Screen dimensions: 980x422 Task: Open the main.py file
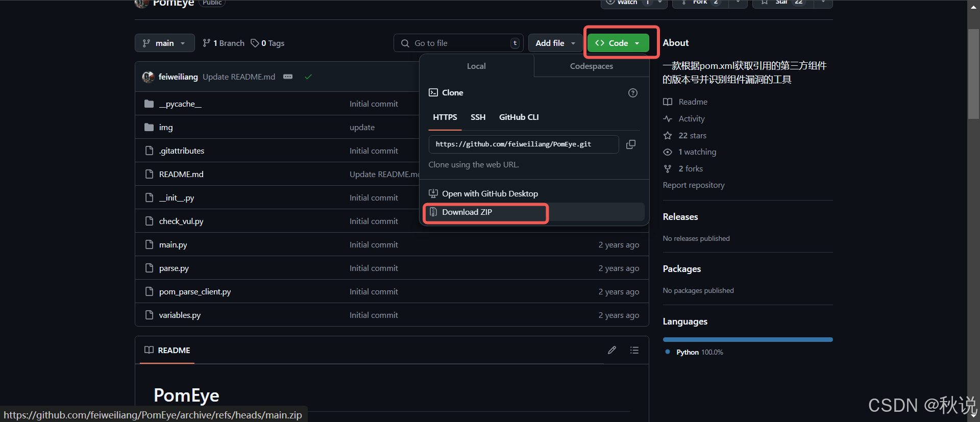[173, 244]
